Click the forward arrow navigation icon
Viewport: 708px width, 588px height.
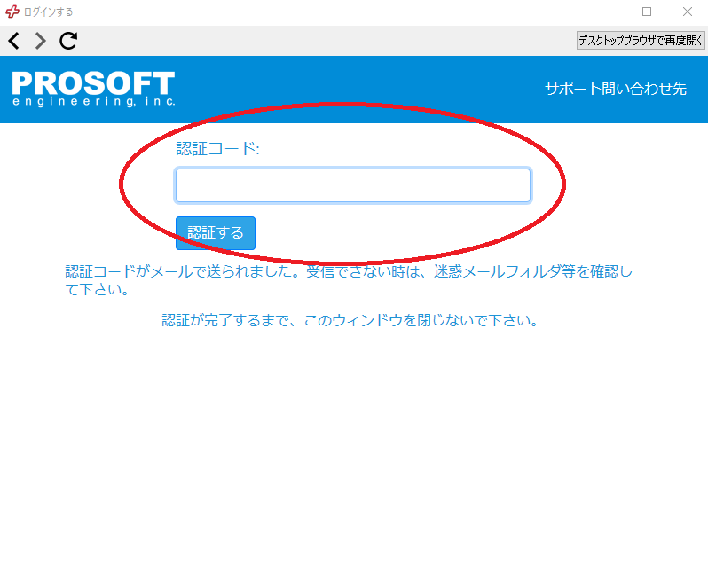pos(40,41)
